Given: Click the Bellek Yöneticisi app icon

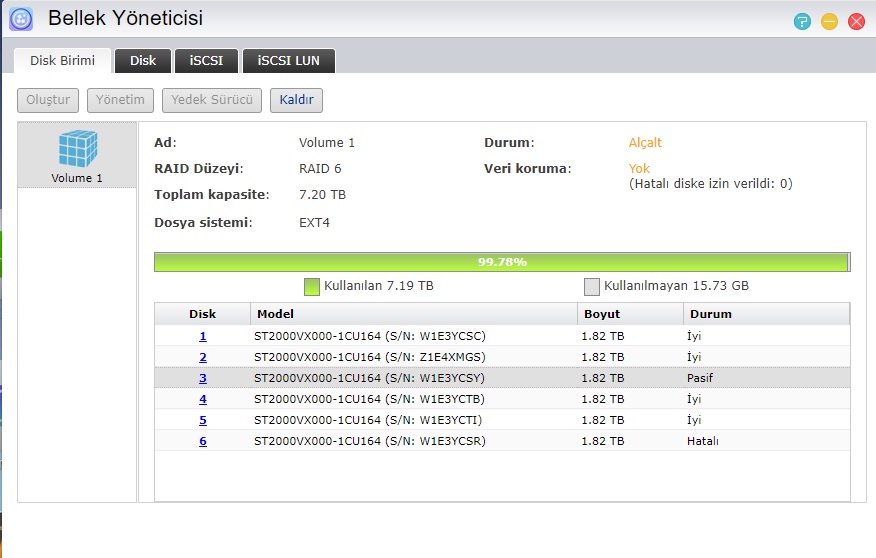Looking at the screenshot, I should click(x=21, y=19).
